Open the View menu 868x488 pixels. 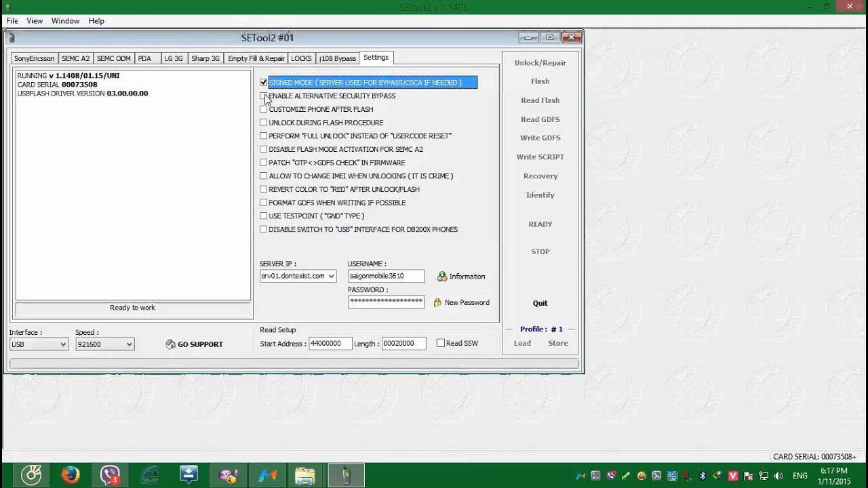click(35, 21)
